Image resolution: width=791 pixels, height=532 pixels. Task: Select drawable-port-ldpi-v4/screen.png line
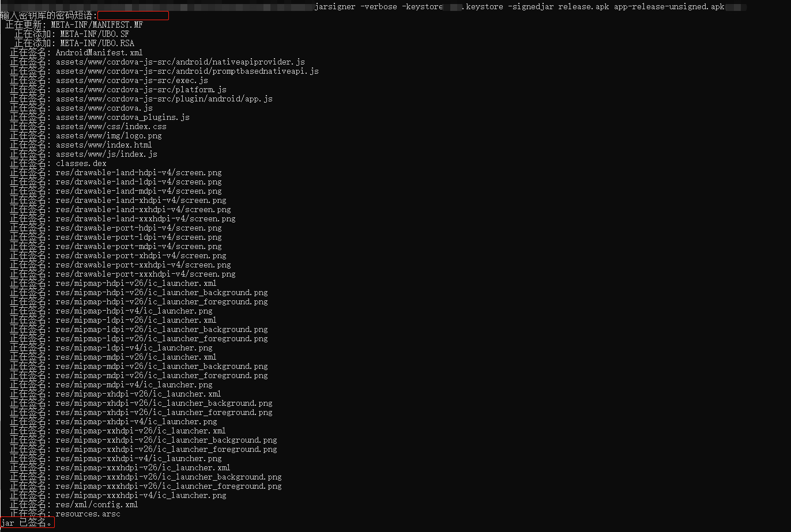point(115,237)
